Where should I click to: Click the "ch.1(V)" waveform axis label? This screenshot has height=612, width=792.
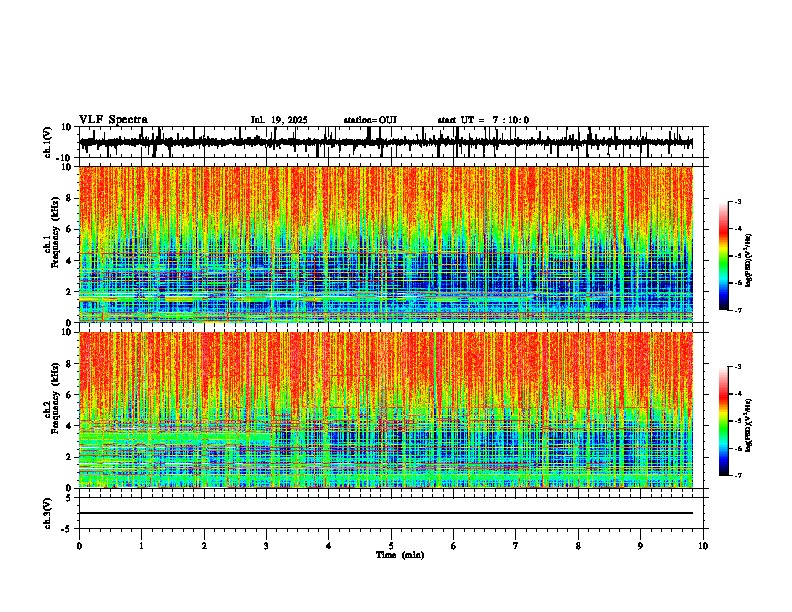tap(48, 142)
